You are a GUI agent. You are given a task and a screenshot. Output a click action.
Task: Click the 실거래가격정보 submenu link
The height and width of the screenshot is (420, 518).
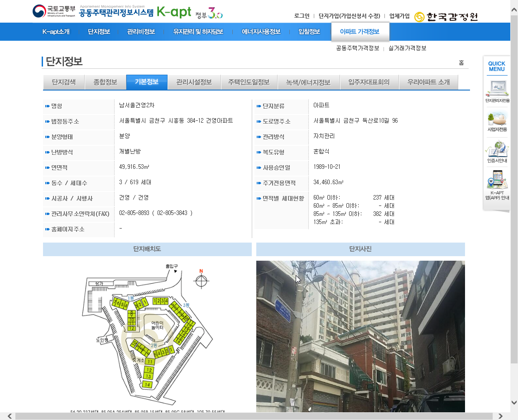[x=407, y=48]
